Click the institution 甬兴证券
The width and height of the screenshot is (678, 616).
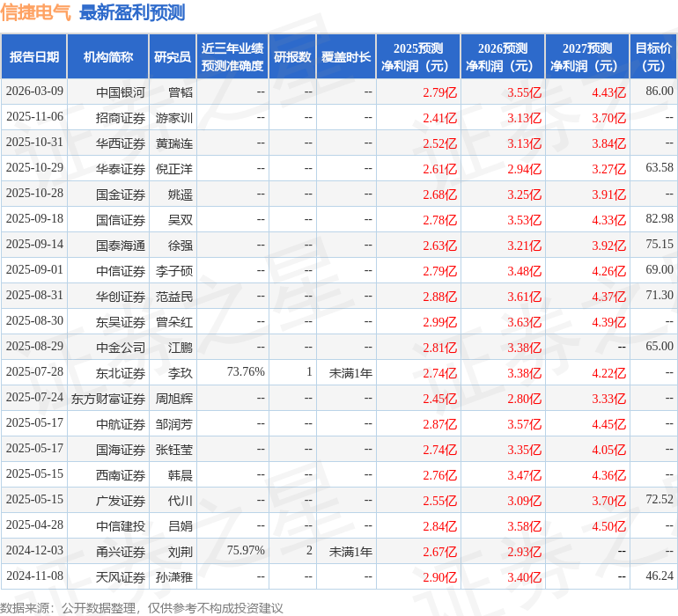point(121,551)
